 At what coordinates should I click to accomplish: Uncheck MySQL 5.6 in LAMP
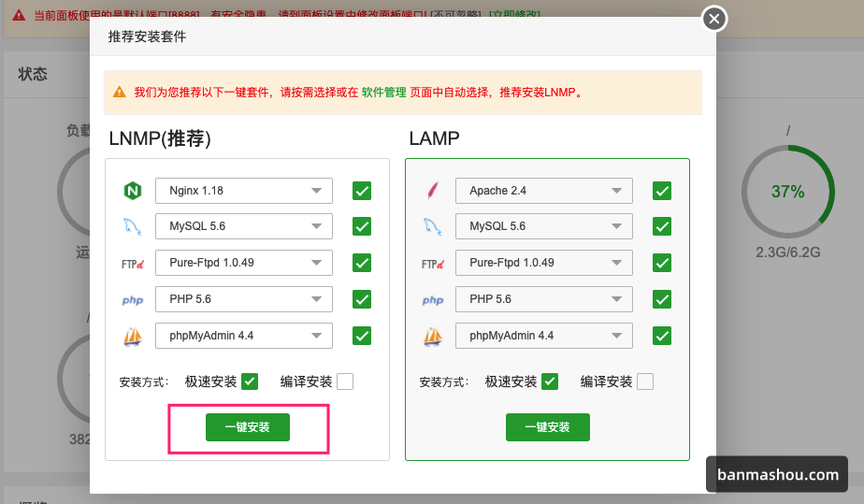pyautogui.click(x=662, y=226)
